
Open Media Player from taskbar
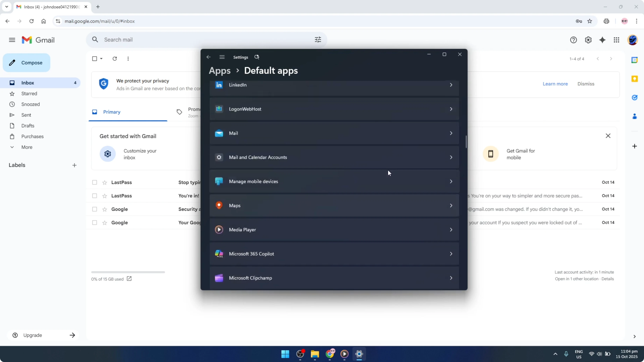coord(344,354)
